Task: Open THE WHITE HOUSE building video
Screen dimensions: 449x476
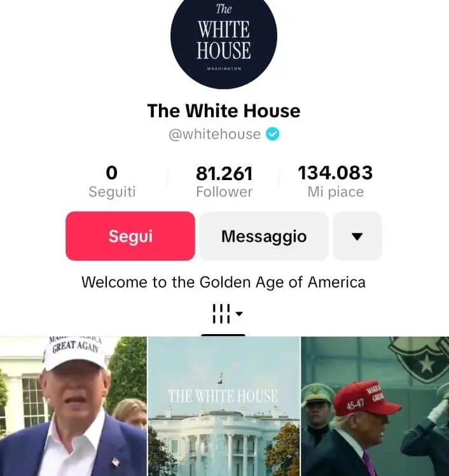Action: tap(224, 406)
